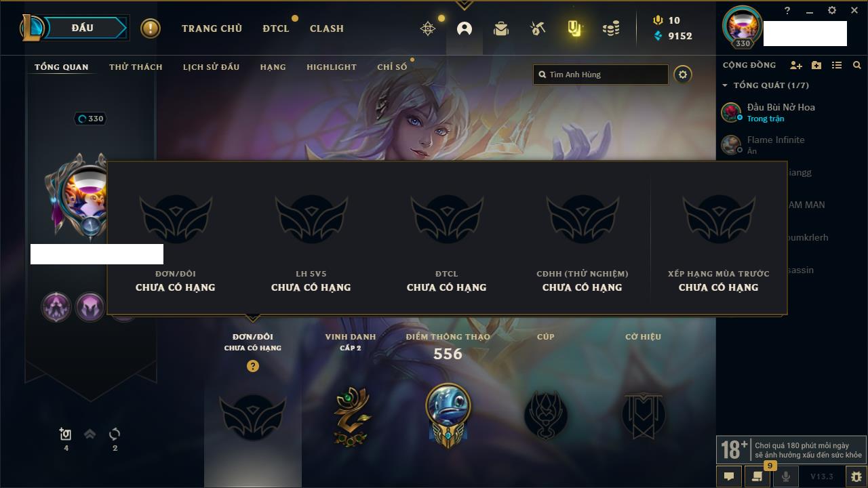The height and width of the screenshot is (488, 868).
Task: Click the bug report icon
Action: (856, 476)
